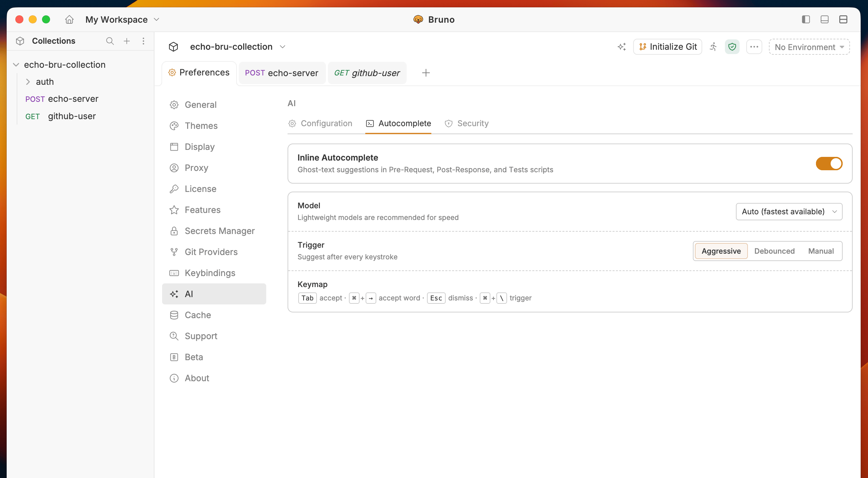868x478 pixels.
Task: Open License preferences section
Action: (x=214, y=189)
